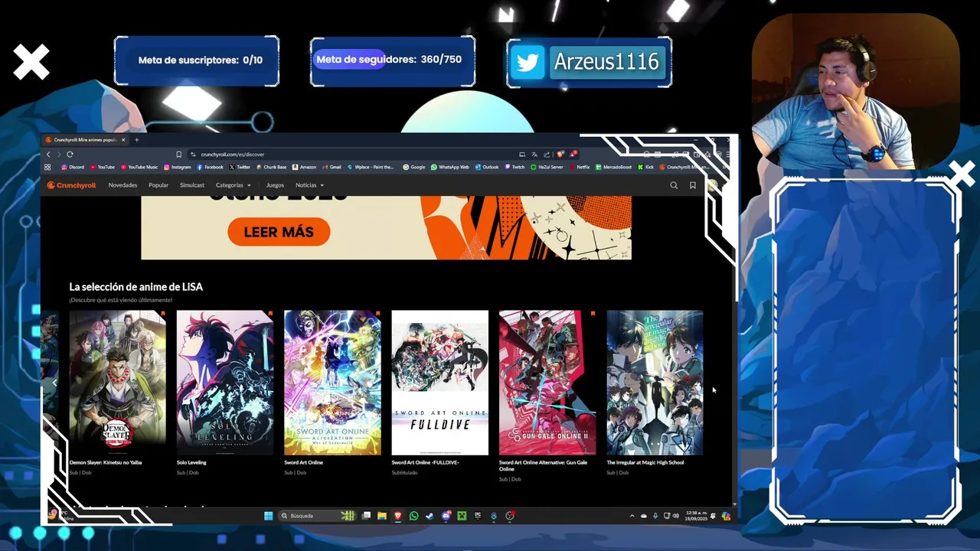Open the Twitter bookmark
The image size is (980, 551).
point(240,167)
